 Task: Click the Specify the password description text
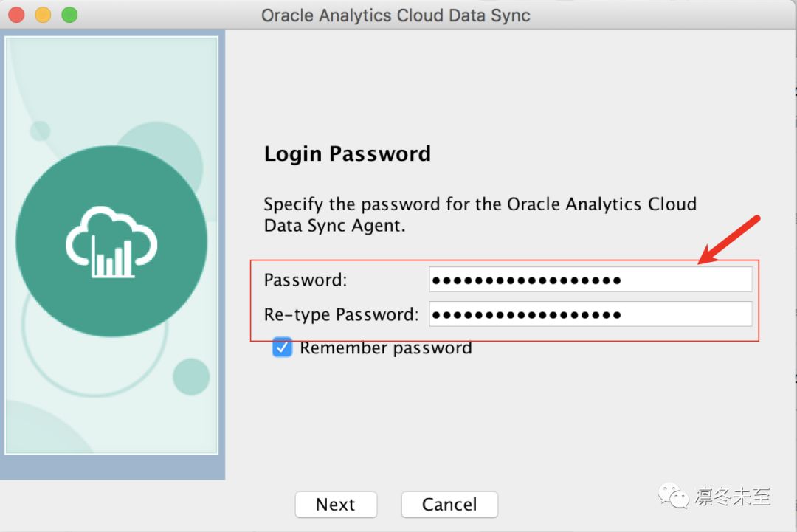(480, 214)
